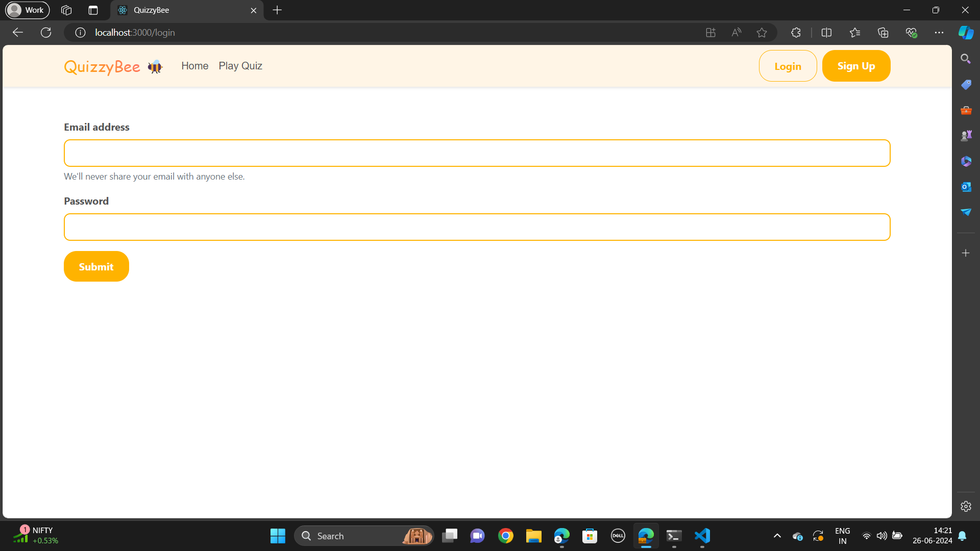The width and height of the screenshot is (980, 551).
Task: Open the Copilot sidebar icon
Action: coord(966,33)
